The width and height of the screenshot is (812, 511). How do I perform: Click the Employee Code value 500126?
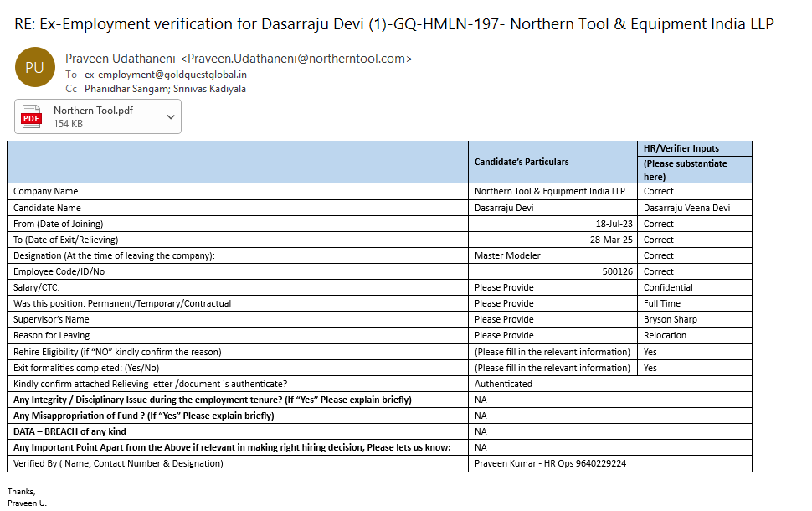click(x=617, y=271)
